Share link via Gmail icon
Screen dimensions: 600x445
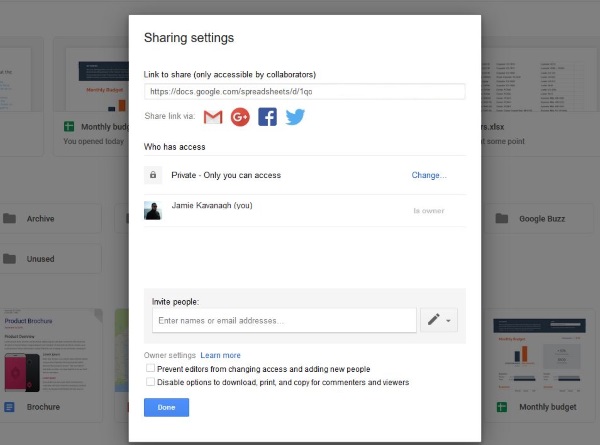tap(212, 117)
